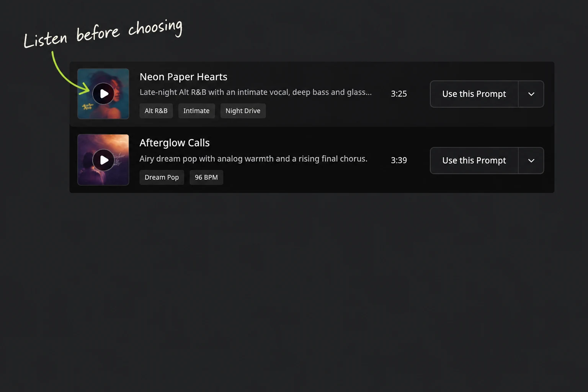Select the Night Drive tag
Image resolution: width=588 pixels, height=392 pixels.
[243, 111]
